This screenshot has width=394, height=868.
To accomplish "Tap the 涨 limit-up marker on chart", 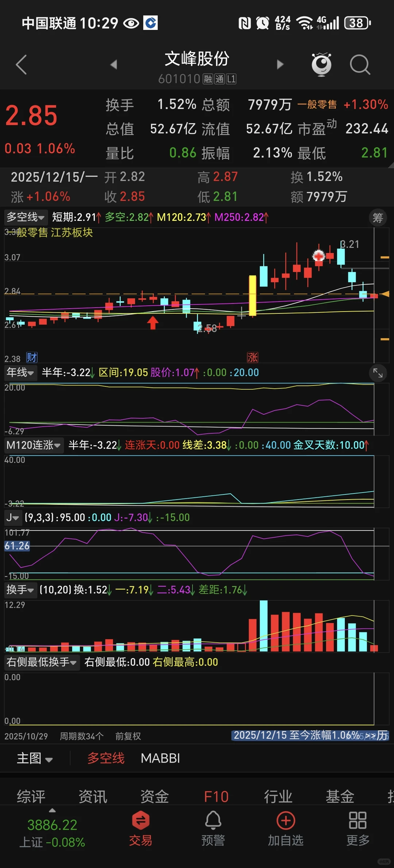I will [x=252, y=357].
